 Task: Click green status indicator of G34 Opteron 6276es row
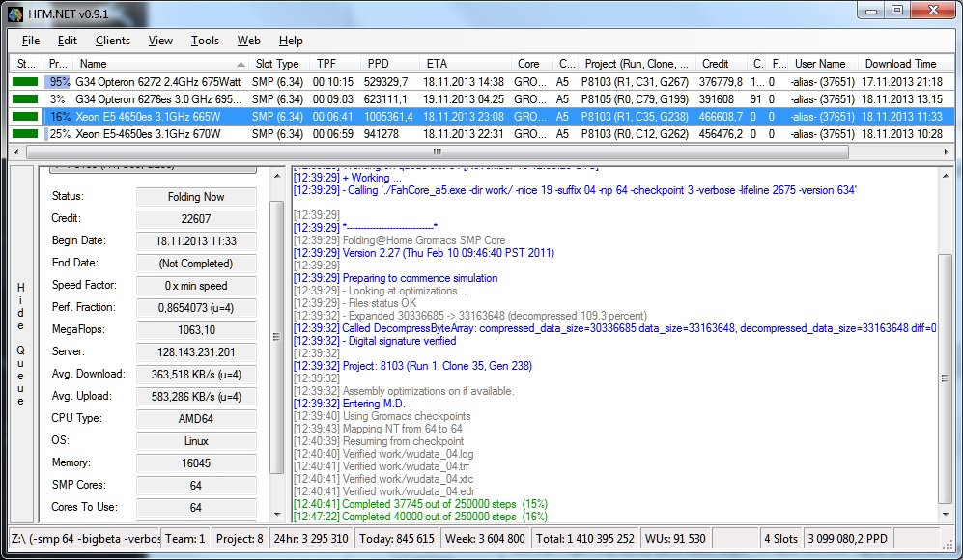coord(25,98)
